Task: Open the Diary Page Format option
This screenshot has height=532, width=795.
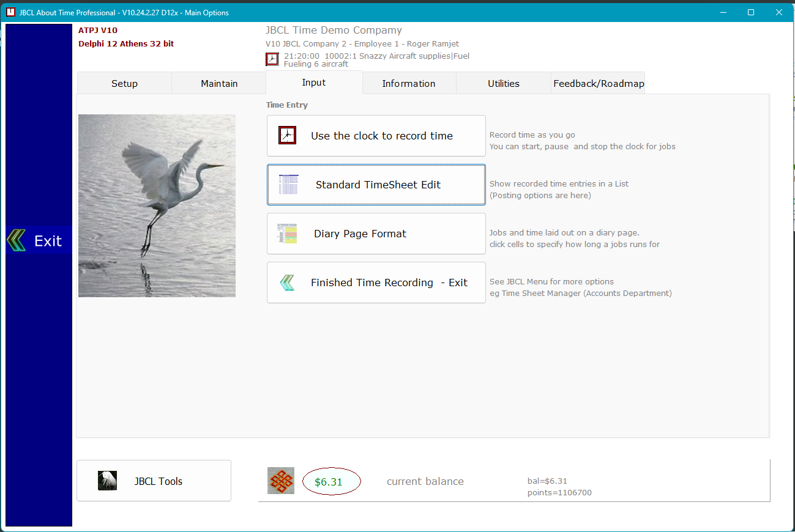Action: [376, 234]
